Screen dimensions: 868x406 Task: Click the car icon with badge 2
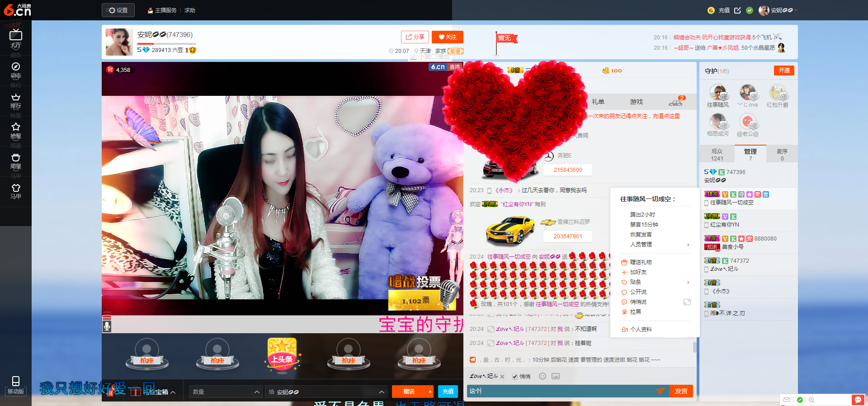click(x=676, y=102)
